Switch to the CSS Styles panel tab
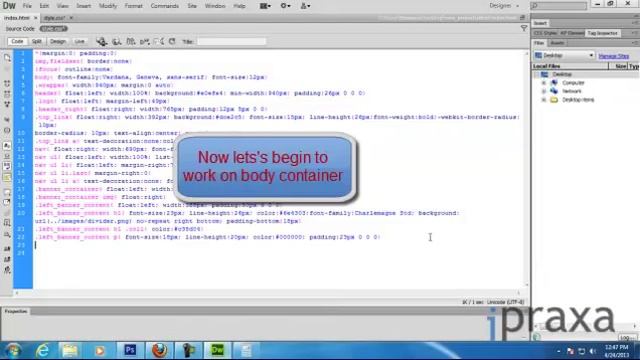This screenshot has height=360, width=640. pyautogui.click(x=545, y=33)
